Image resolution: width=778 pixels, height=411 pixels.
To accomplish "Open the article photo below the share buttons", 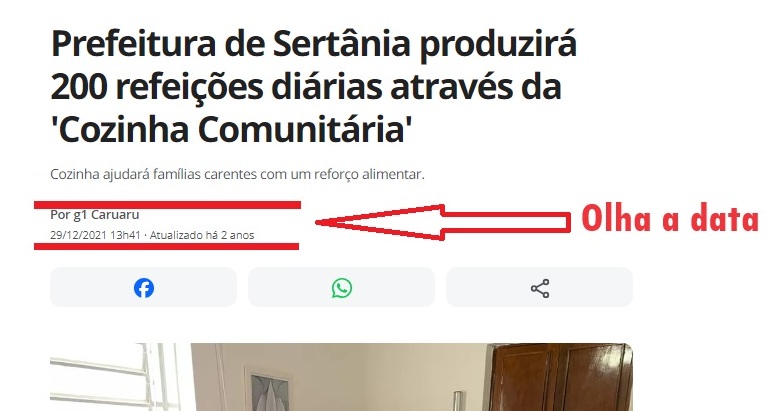I will click(341, 377).
